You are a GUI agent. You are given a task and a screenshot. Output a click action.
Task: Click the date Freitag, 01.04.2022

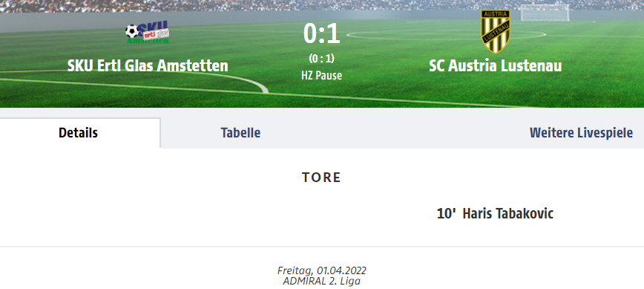tap(321, 270)
